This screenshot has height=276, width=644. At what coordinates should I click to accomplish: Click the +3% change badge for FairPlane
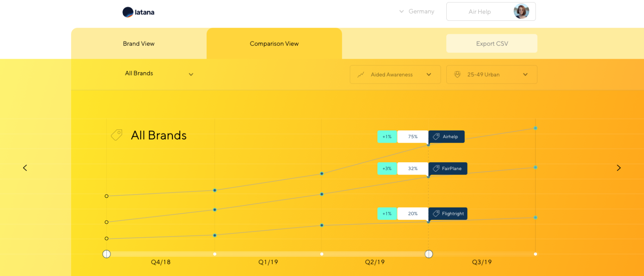pos(387,168)
